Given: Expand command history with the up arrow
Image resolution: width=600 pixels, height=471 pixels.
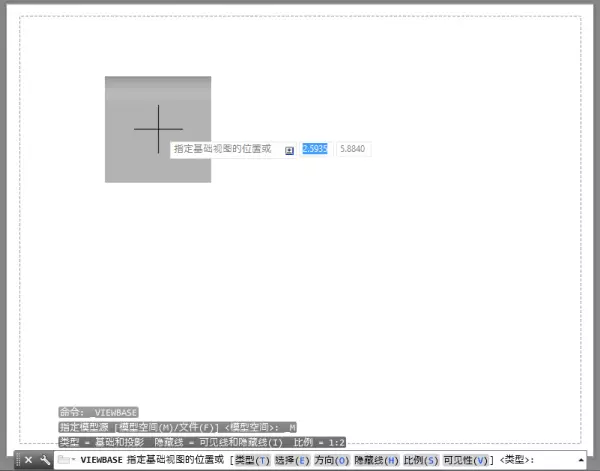Looking at the screenshot, I should (x=581, y=460).
